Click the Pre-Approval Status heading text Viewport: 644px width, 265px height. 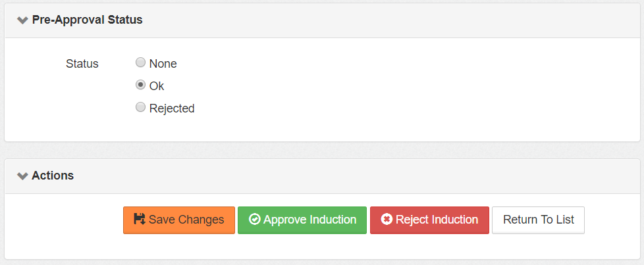(87, 20)
